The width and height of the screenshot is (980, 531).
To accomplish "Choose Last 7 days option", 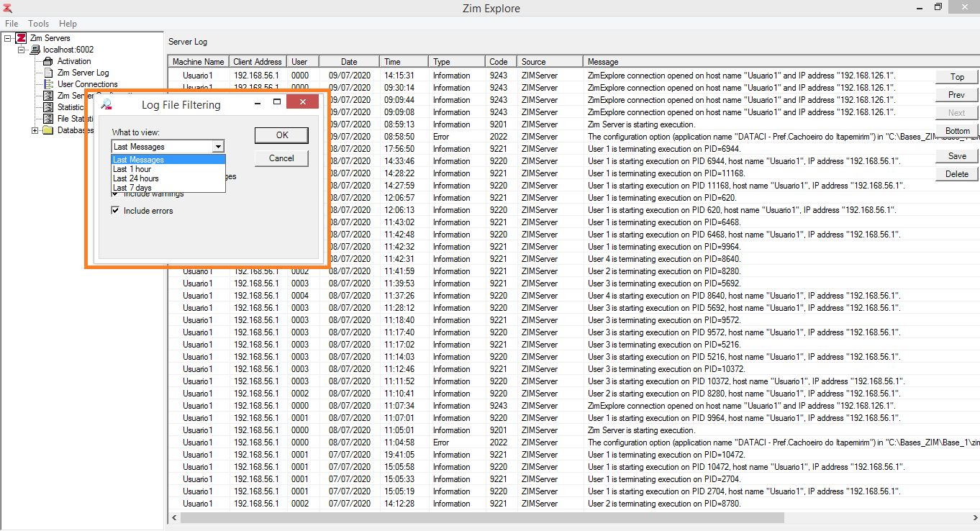I will tap(168, 188).
